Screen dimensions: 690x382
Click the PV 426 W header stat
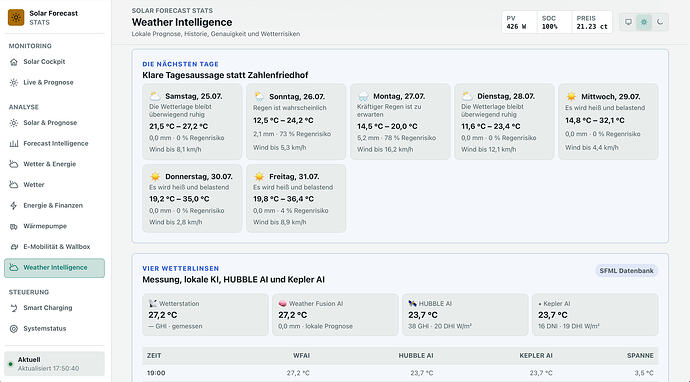519,22
